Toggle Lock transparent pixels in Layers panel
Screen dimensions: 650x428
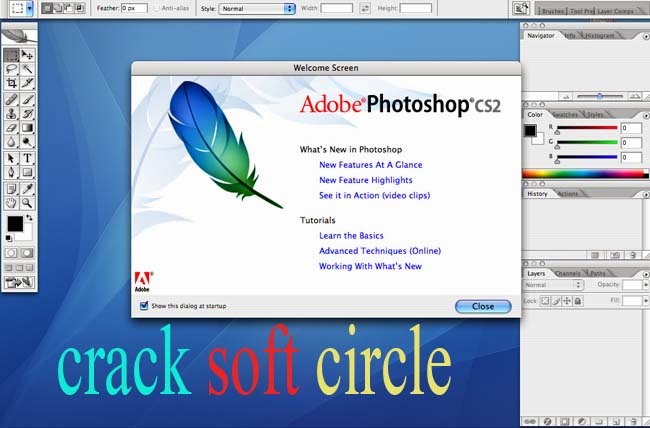click(x=546, y=301)
